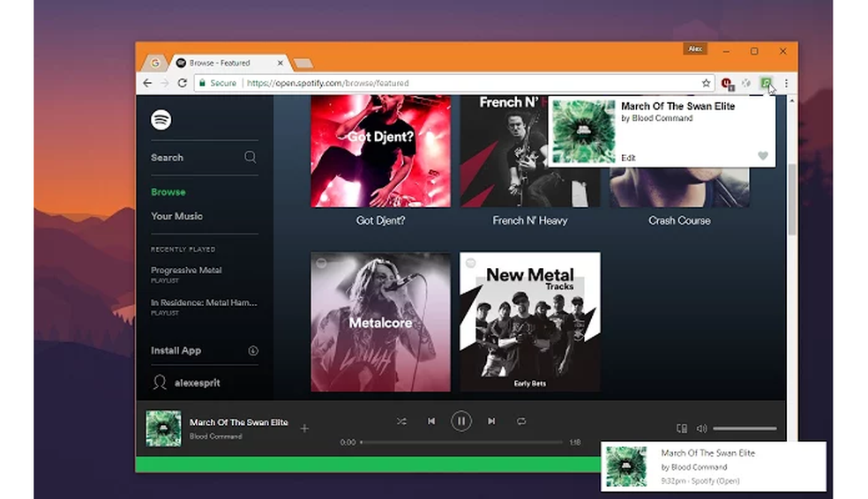Open New Metal Tracks playlist cover
Viewport: 868px width, 499px height.
[530, 322]
